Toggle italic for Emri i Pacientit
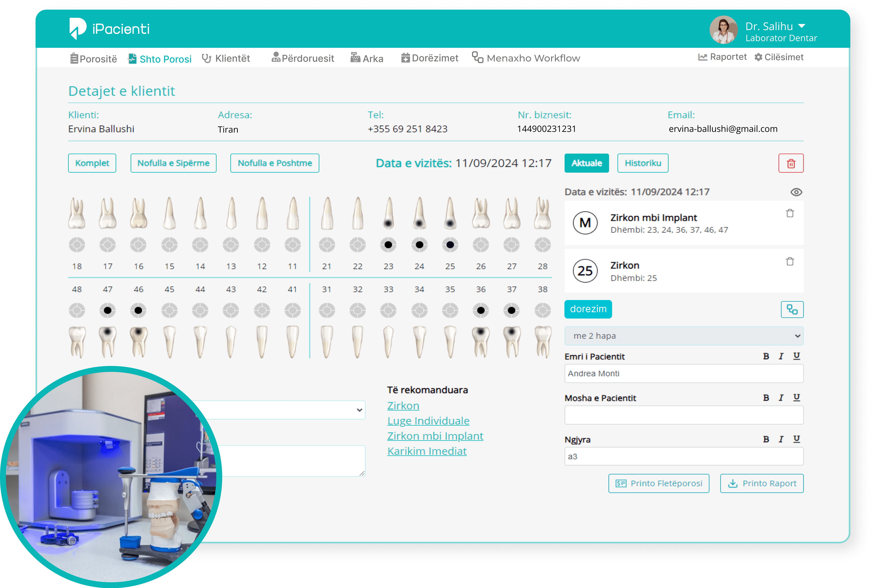 point(781,356)
